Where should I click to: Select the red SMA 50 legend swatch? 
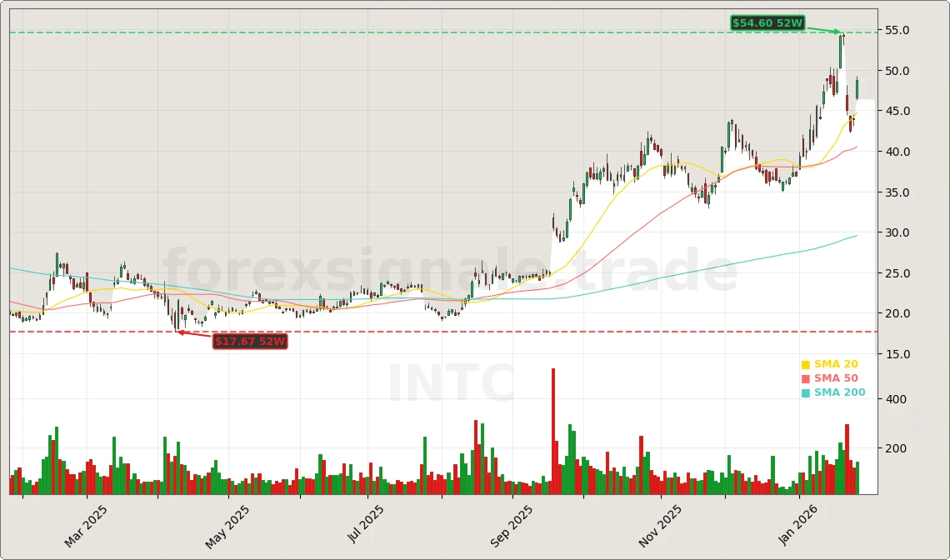tap(806, 379)
